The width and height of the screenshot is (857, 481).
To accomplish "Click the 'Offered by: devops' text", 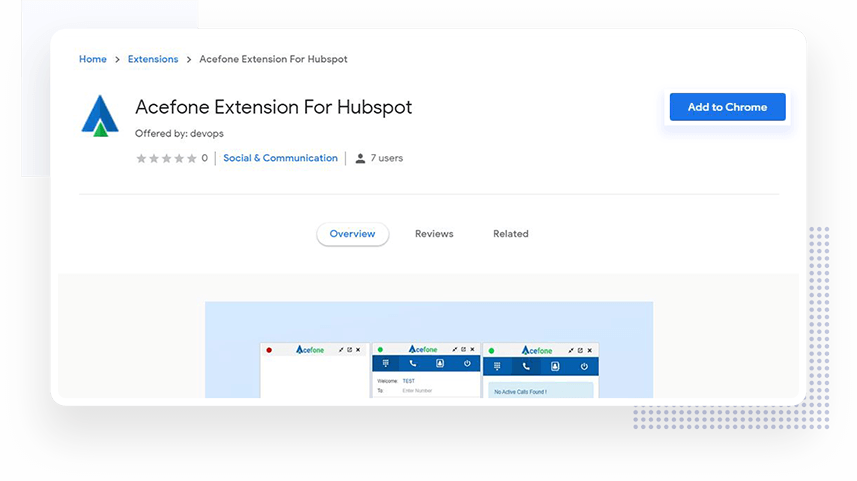I will point(179,133).
